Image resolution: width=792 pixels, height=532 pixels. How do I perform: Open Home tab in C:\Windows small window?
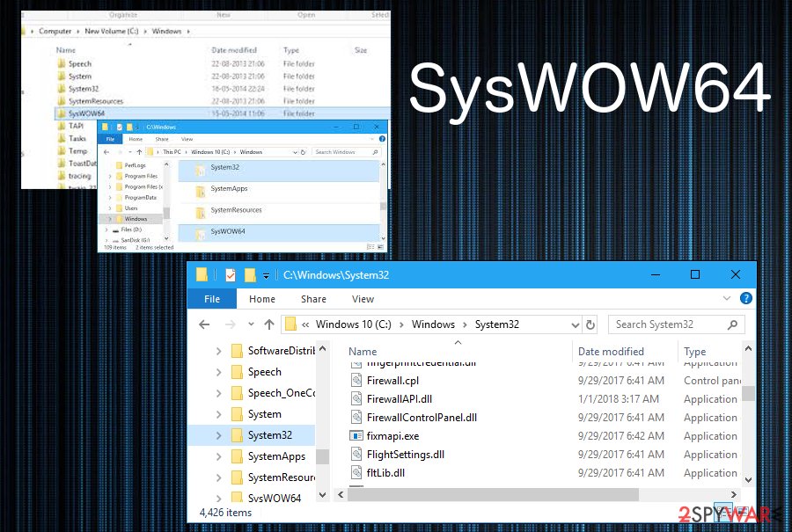pyautogui.click(x=136, y=139)
